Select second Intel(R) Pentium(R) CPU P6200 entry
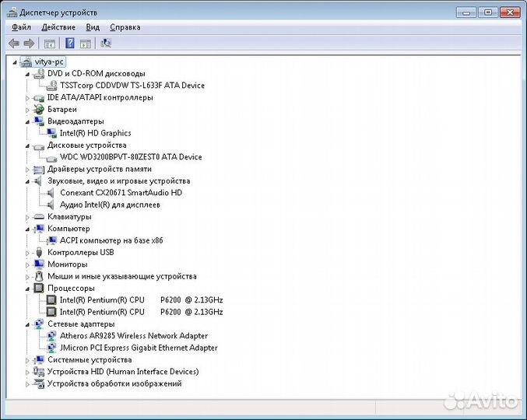 point(141,312)
